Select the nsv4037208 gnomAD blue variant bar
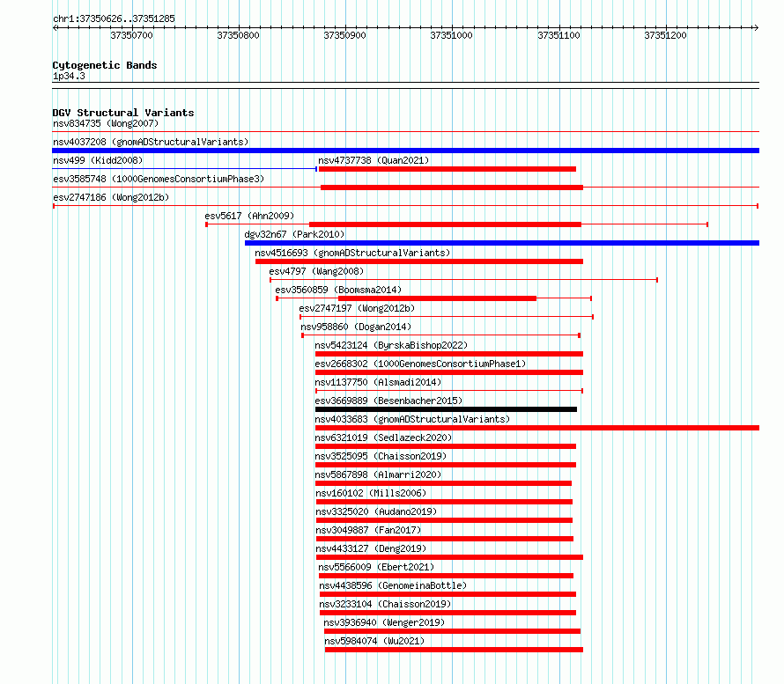Image resolution: width=784 pixels, height=684 pixels. pyautogui.click(x=405, y=151)
